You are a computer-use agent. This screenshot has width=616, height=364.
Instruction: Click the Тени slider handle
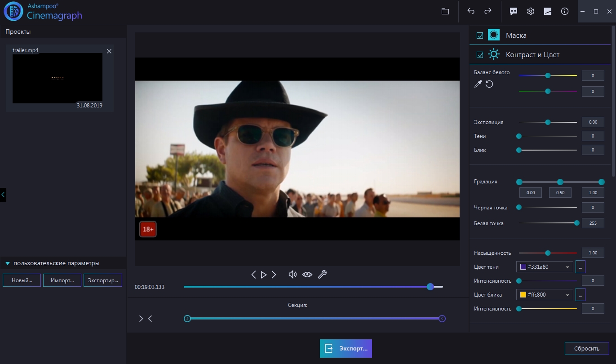click(519, 136)
